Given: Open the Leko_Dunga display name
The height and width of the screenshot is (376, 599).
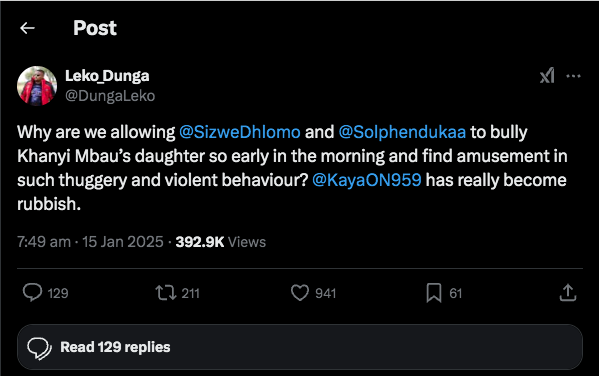Looking at the screenshot, I should 107,76.
